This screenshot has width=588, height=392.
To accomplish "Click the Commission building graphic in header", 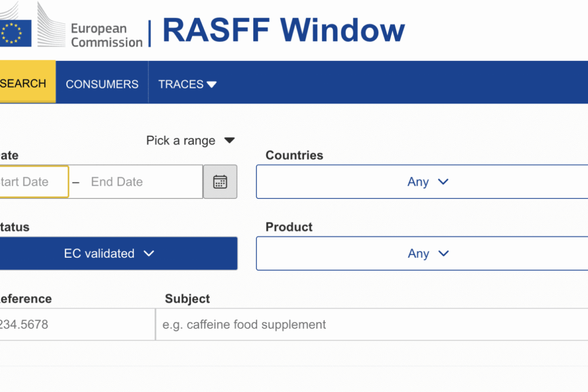I will click(x=49, y=24).
